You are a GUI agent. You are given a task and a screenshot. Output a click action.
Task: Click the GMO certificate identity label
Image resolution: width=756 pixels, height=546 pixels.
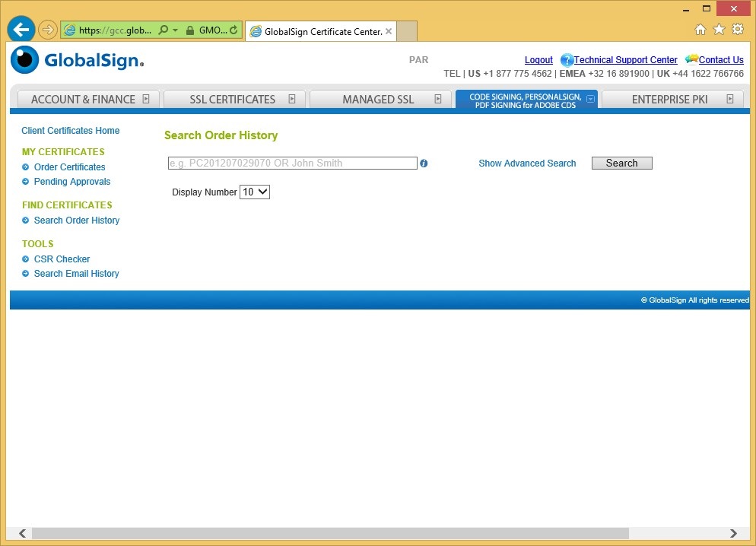coord(213,30)
